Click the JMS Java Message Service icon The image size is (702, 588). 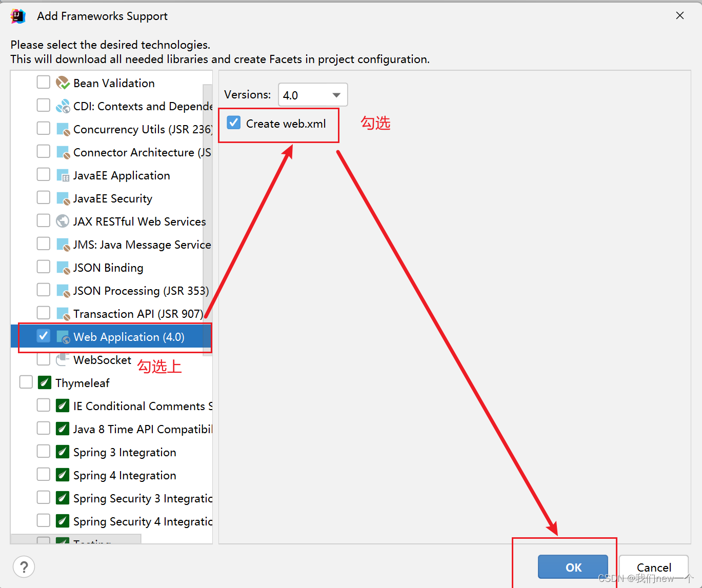point(63,245)
